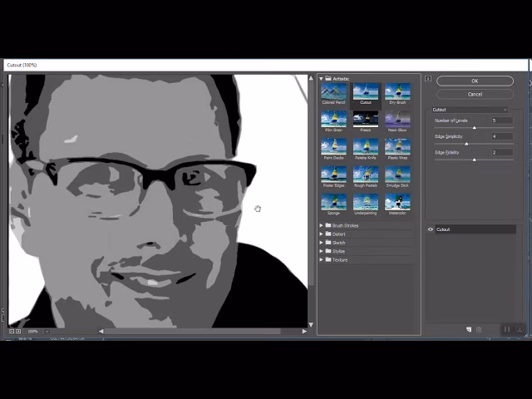Click the Edge Fidelity label
This screenshot has height=399, width=532.
point(447,152)
